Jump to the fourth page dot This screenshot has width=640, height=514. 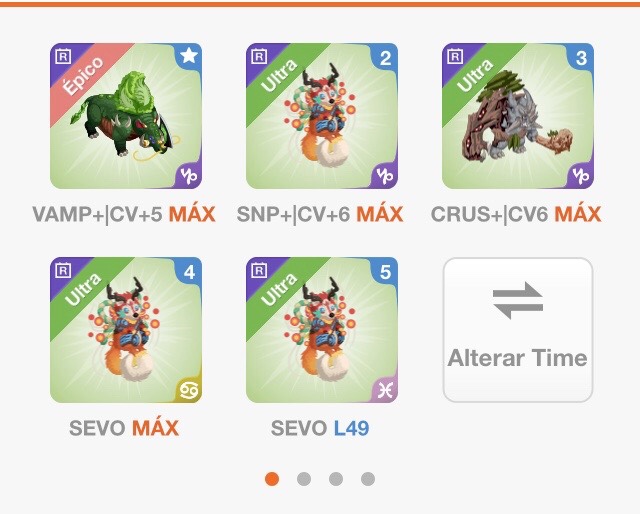(368, 478)
